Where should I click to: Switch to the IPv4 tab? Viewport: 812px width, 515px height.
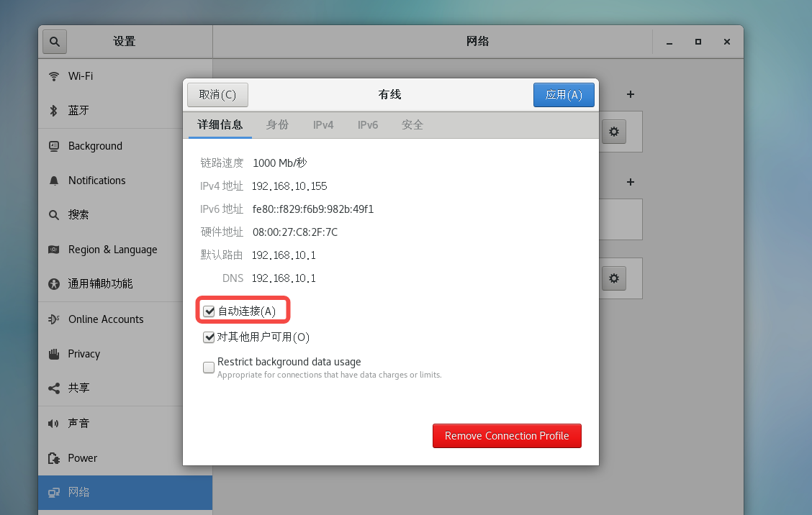(x=323, y=124)
